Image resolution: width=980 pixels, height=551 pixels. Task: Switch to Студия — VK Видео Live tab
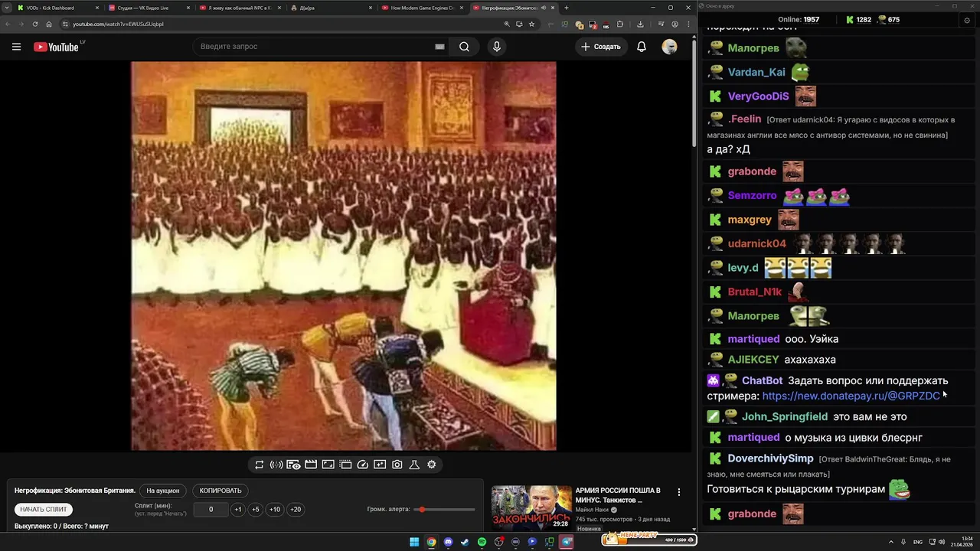pyautogui.click(x=147, y=8)
